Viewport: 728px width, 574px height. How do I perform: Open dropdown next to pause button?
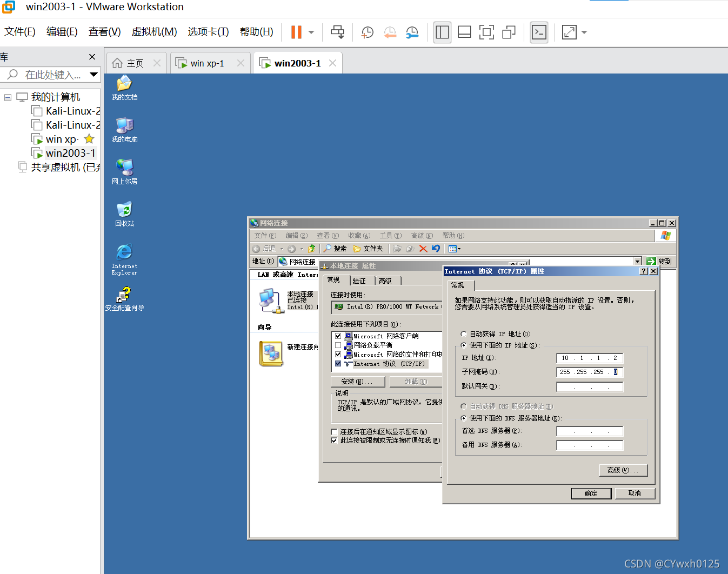point(311,32)
